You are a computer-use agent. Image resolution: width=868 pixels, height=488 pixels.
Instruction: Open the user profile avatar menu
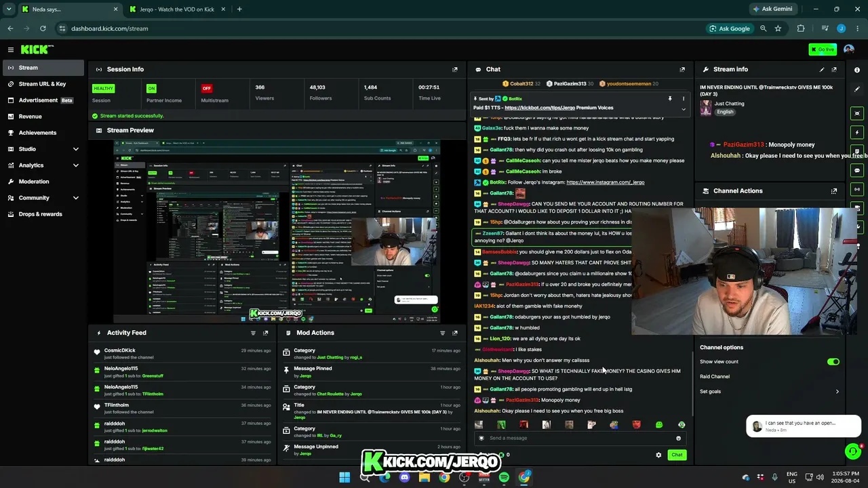click(849, 49)
